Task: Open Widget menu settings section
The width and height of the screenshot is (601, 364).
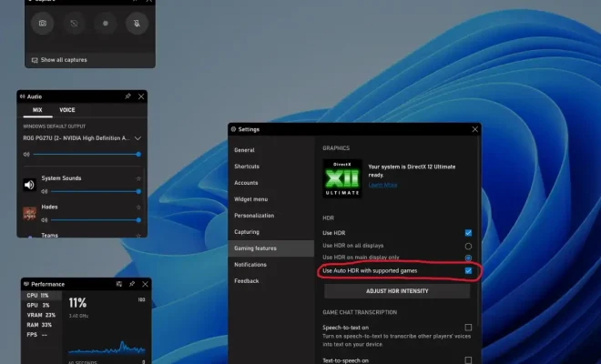Action: point(270,199)
